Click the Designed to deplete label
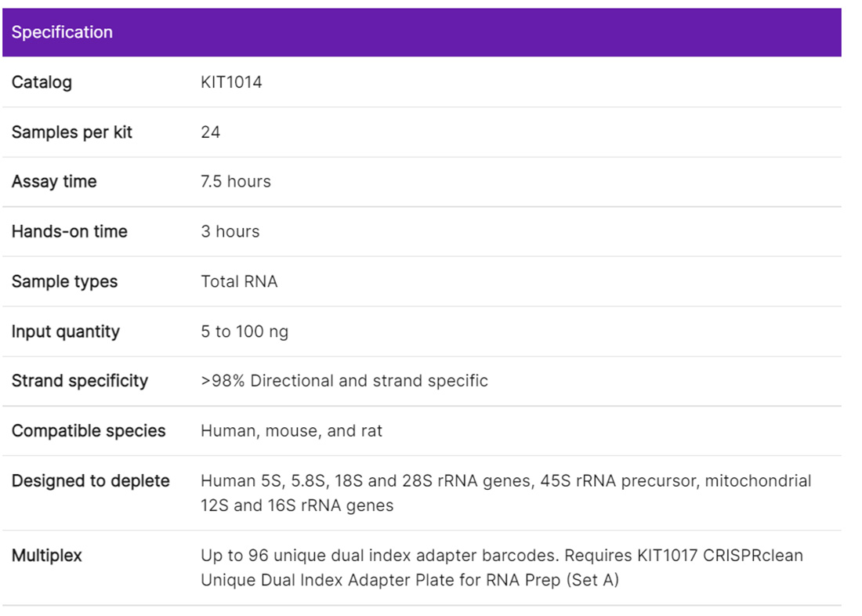 click(x=91, y=481)
